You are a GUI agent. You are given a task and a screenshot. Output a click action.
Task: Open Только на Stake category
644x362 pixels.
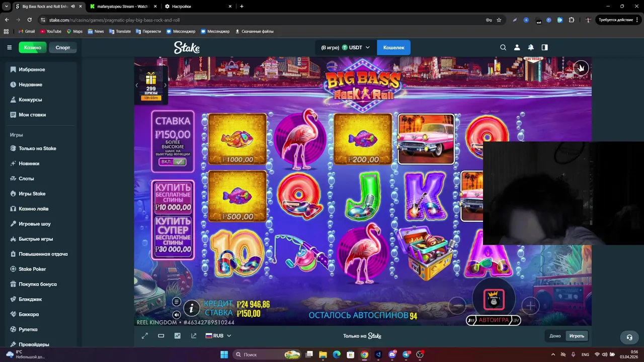[x=37, y=148]
